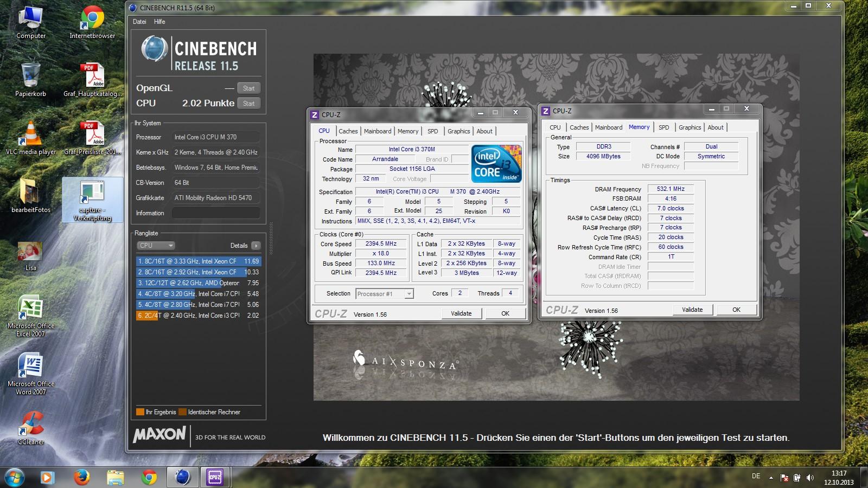
Task: Show hidden tray icons arrow
Action: pyautogui.click(x=771, y=478)
